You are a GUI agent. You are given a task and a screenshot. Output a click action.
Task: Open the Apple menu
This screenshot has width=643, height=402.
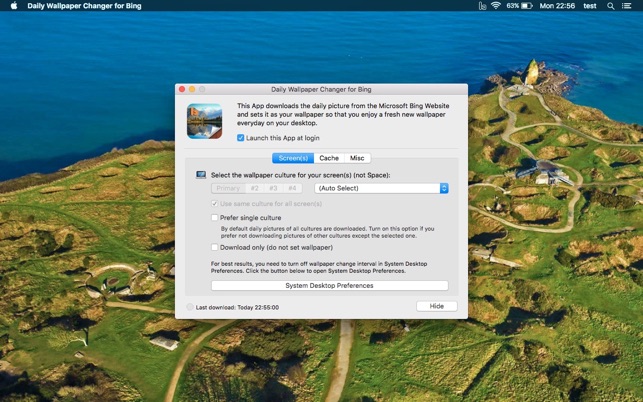14,6
